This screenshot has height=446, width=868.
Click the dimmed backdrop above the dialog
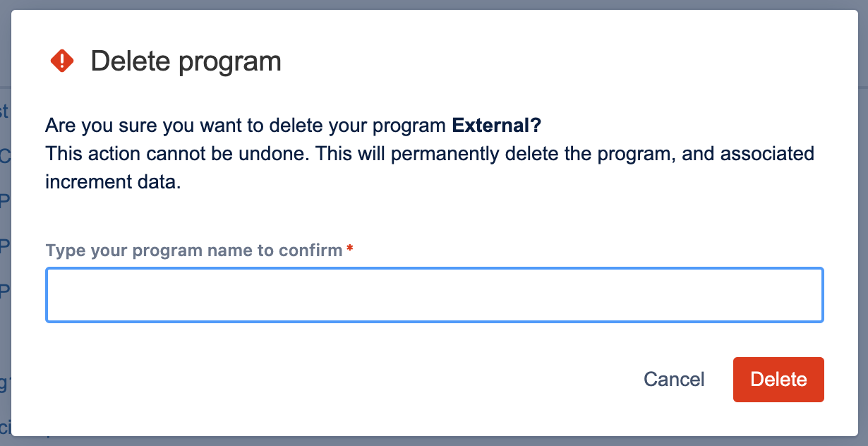click(x=434, y=4)
